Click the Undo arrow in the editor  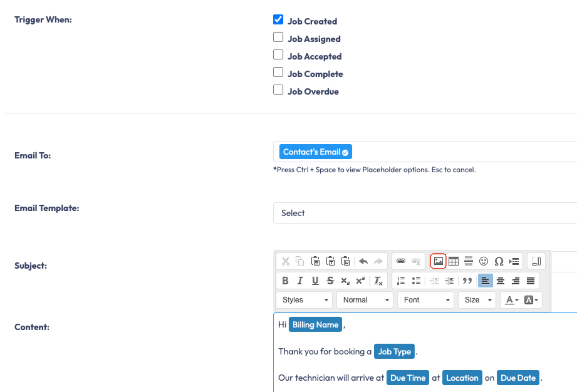point(363,261)
